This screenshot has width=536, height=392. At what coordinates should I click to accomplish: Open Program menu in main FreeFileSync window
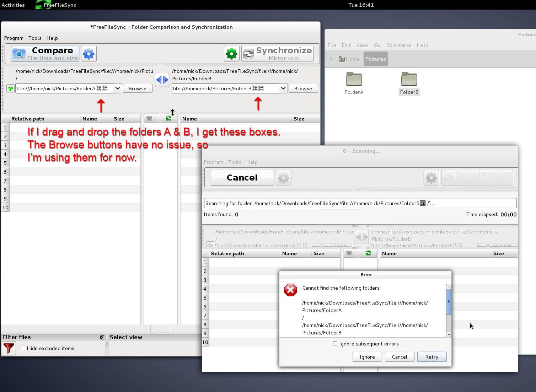point(14,38)
